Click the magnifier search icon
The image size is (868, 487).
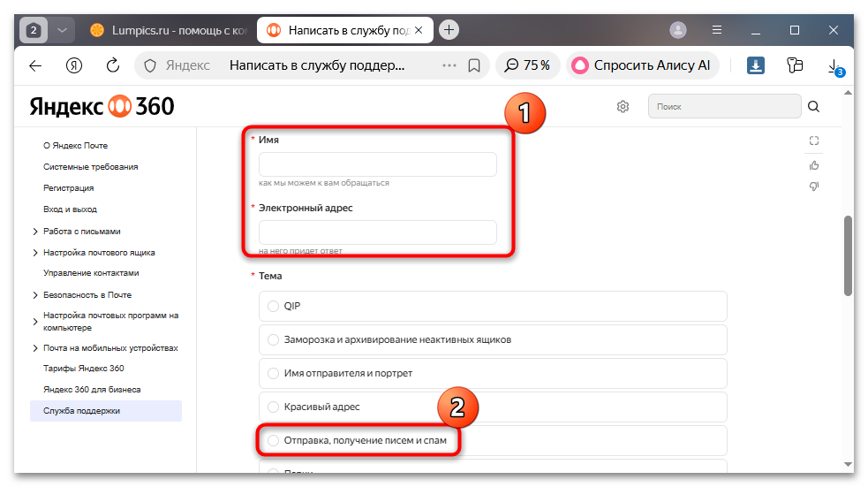click(x=813, y=106)
